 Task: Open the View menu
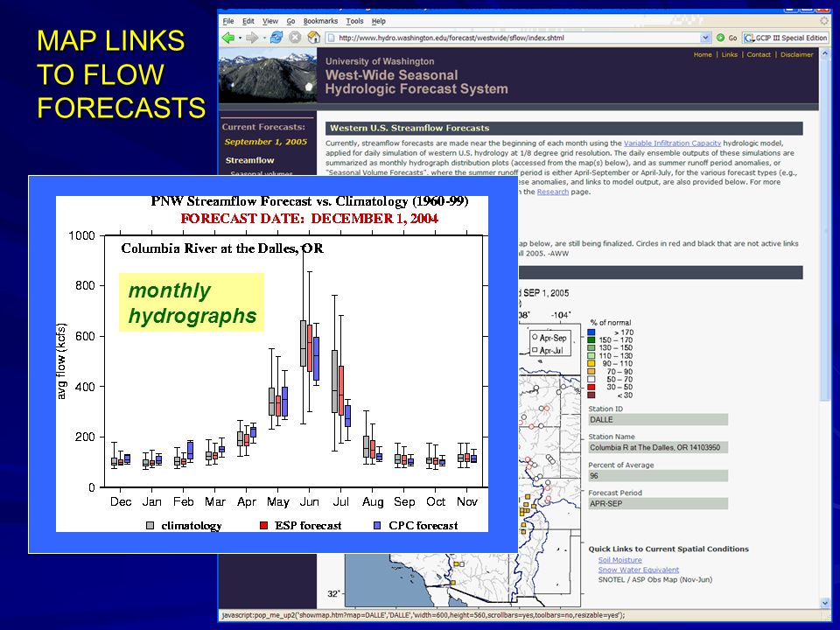click(270, 21)
